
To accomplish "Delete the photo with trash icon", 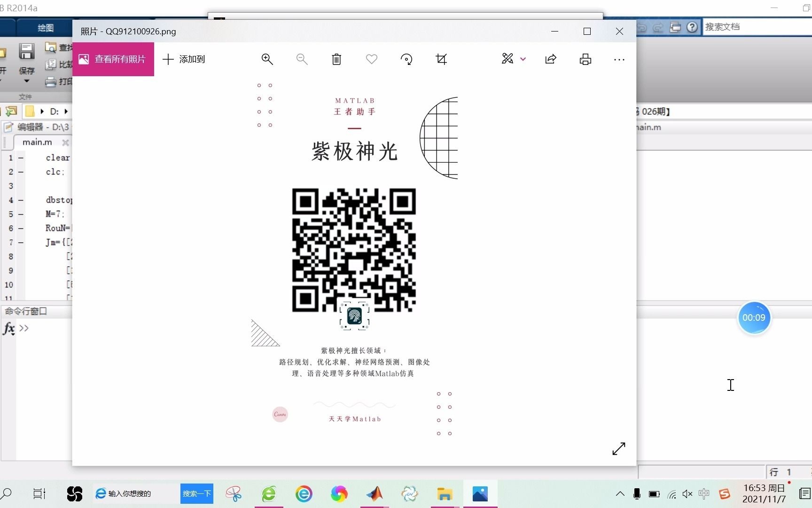I will pyautogui.click(x=336, y=59).
